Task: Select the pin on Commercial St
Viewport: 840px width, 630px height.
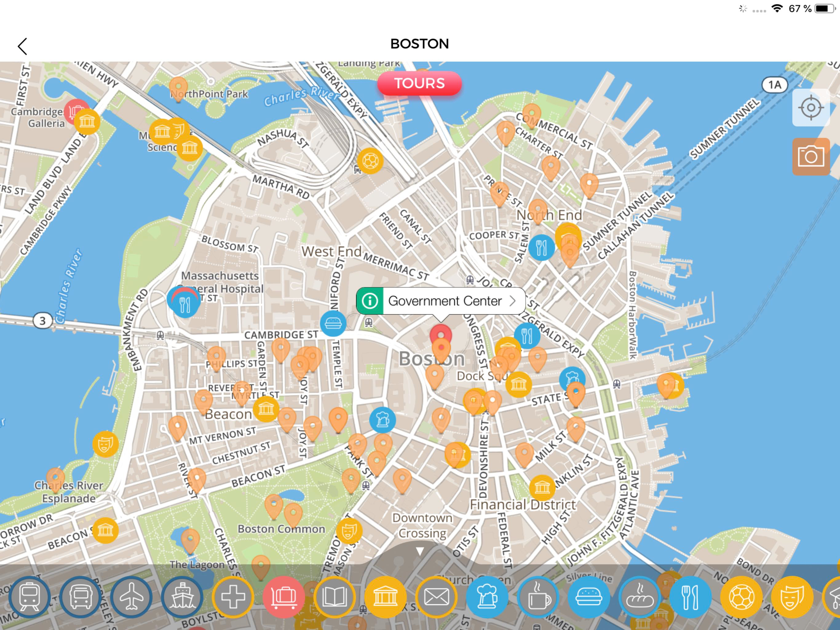Action: click(532, 116)
